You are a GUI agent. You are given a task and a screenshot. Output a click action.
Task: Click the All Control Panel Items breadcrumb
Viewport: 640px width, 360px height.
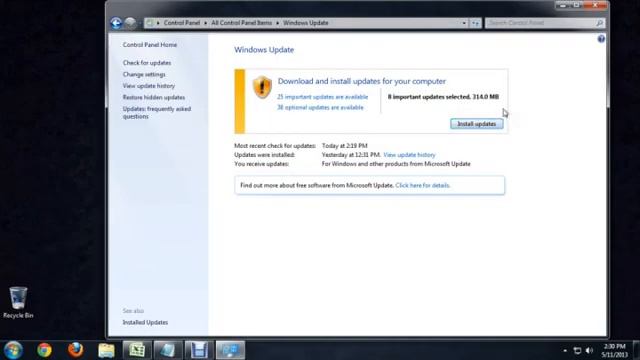242,23
